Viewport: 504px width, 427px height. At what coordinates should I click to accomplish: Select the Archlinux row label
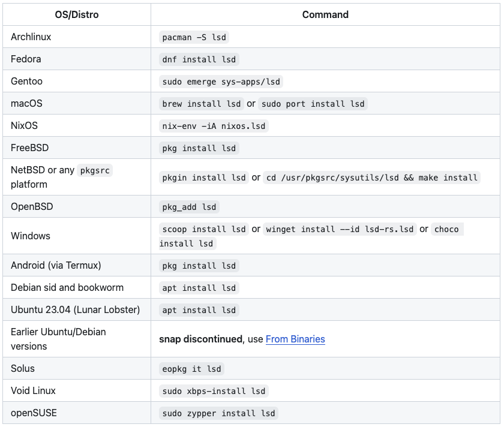coord(31,37)
